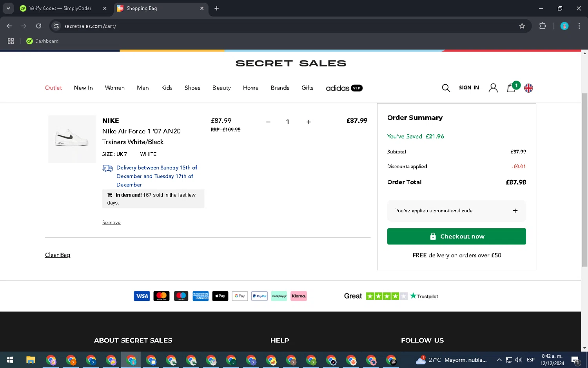The width and height of the screenshot is (588, 368).
Task: Change region via UK flag icon
Action: (x=528, y=88)
